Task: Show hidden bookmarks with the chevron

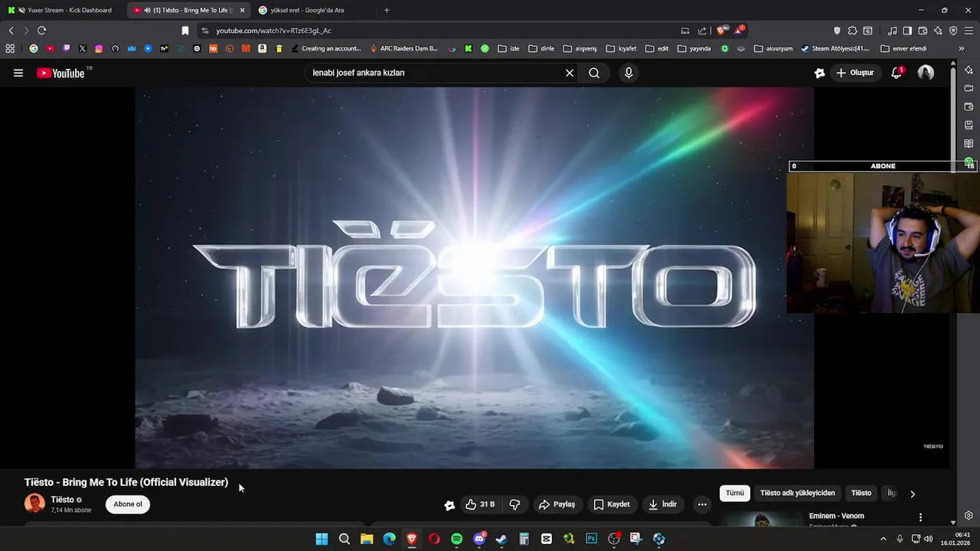Action: [x=962, y=48]
